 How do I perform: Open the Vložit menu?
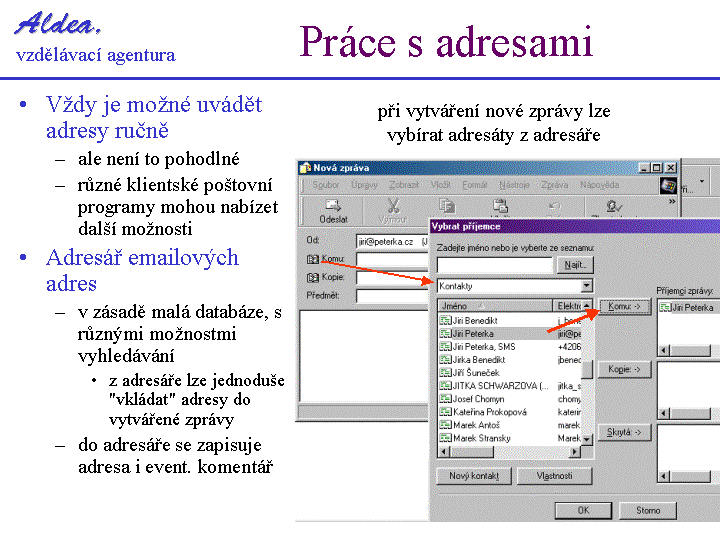(440, 185)
